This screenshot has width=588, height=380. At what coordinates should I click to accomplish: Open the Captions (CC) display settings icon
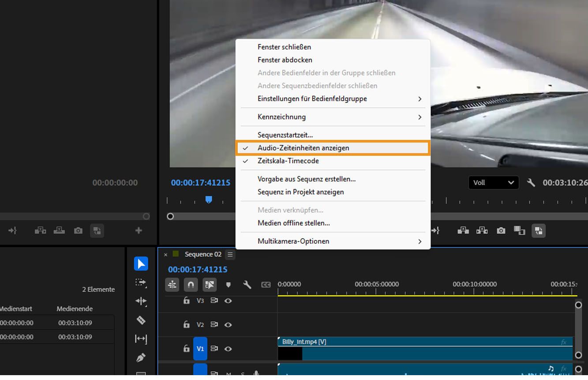[266, 285]
